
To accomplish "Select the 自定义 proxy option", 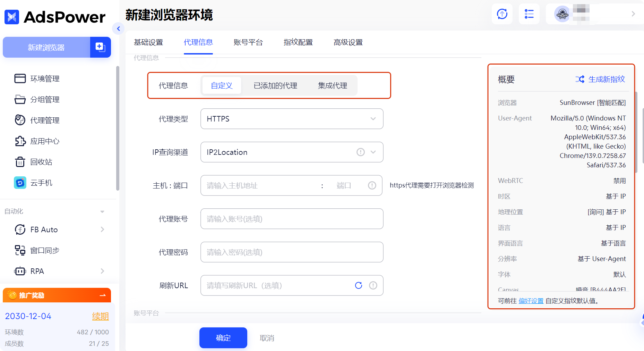I will click(x=221, y=85).
